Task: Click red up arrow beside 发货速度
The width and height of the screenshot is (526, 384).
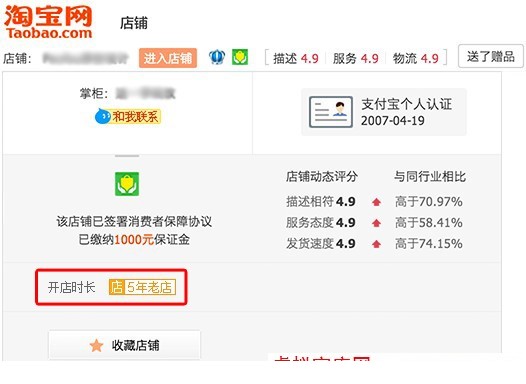Action: coord(376,244)
